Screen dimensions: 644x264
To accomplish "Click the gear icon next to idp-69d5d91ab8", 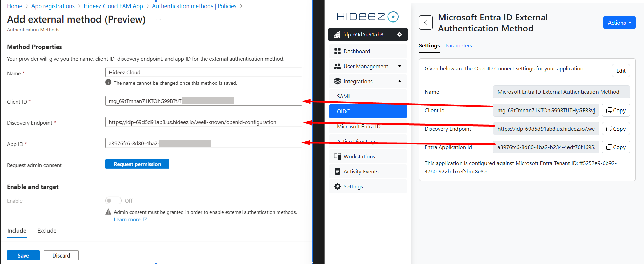I will [399, 34].
